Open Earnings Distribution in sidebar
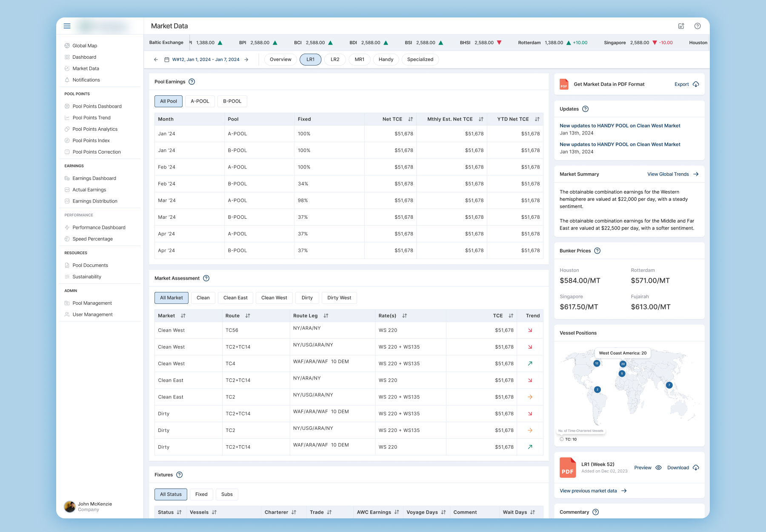 click(95, 201)
